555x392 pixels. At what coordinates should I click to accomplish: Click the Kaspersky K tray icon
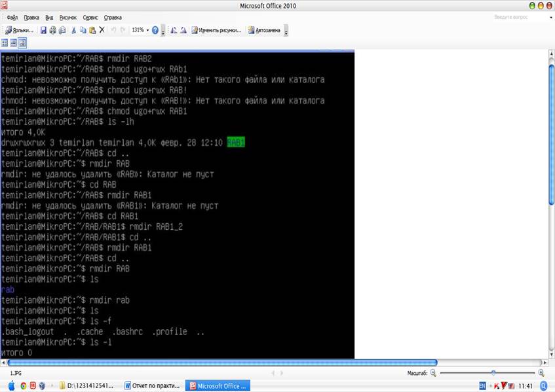pos(497,386)
